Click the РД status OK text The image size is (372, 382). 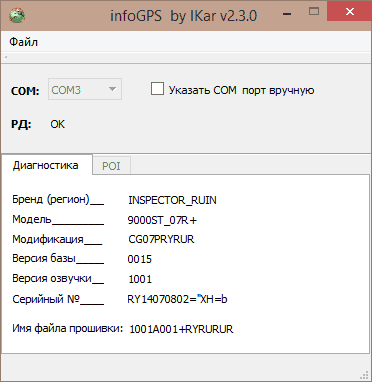[x=58, y=124]
